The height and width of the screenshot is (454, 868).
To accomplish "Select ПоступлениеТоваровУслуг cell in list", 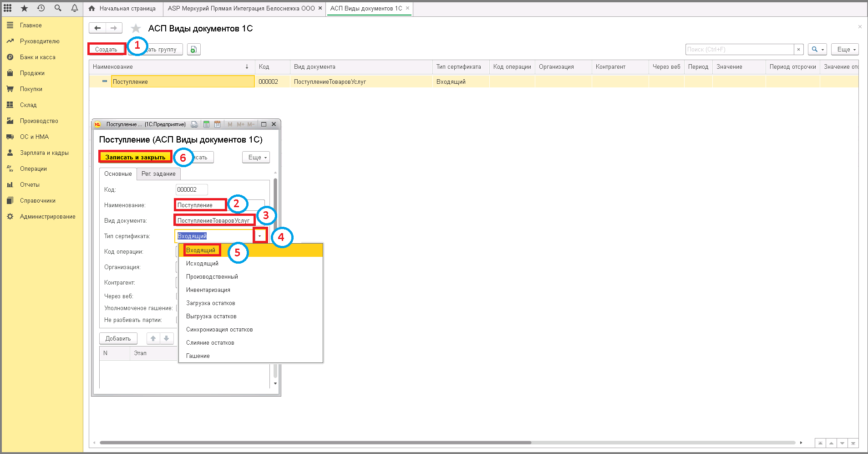I will pyautogui.click(x=361, y=82).
